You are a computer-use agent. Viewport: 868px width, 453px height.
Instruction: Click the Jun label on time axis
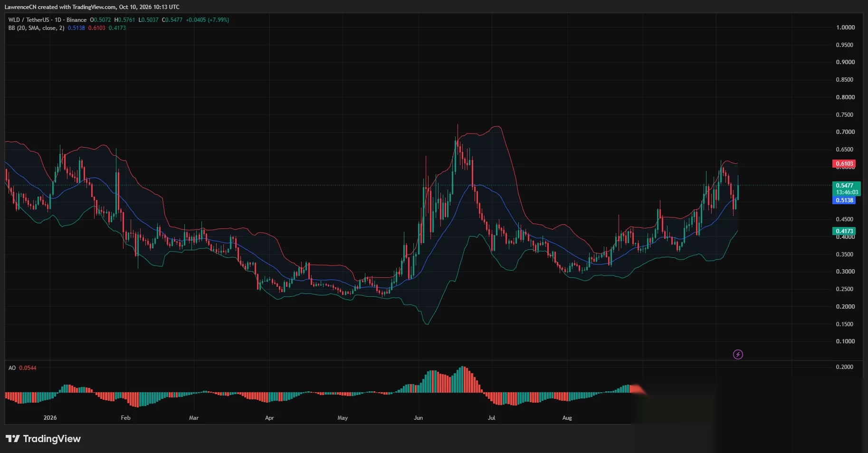click(418, 418)
